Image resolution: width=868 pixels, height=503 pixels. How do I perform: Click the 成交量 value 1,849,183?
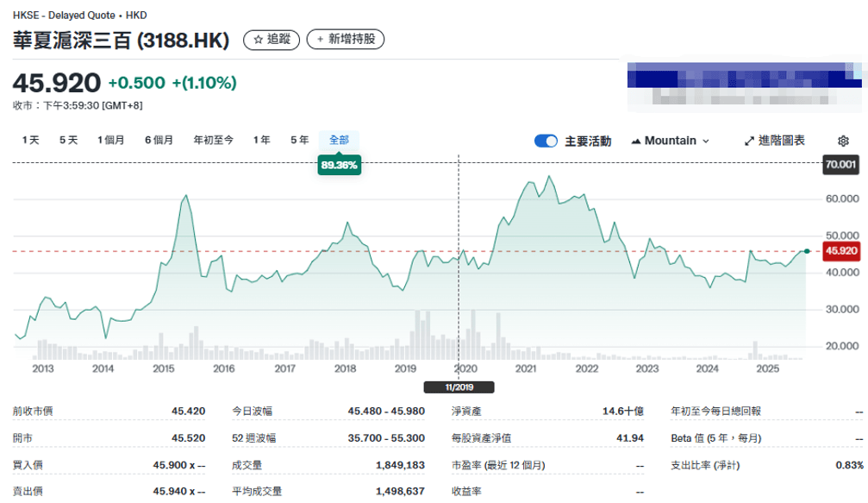[x=400, y=465]
